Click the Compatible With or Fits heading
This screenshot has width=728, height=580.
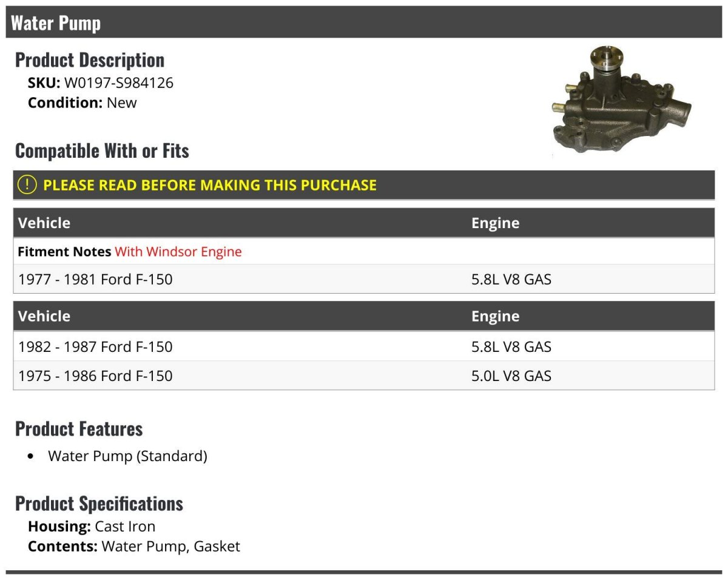[102, 150]
